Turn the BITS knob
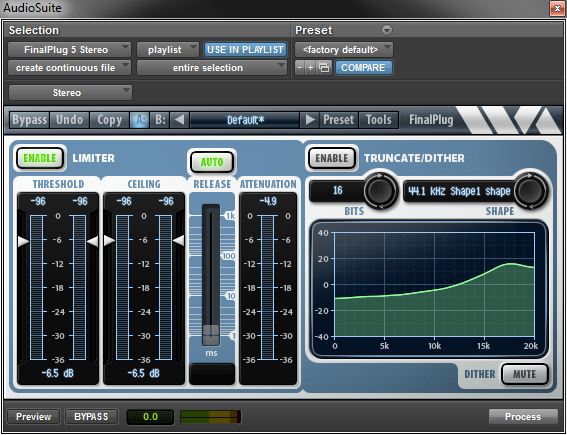 point(380,191)
